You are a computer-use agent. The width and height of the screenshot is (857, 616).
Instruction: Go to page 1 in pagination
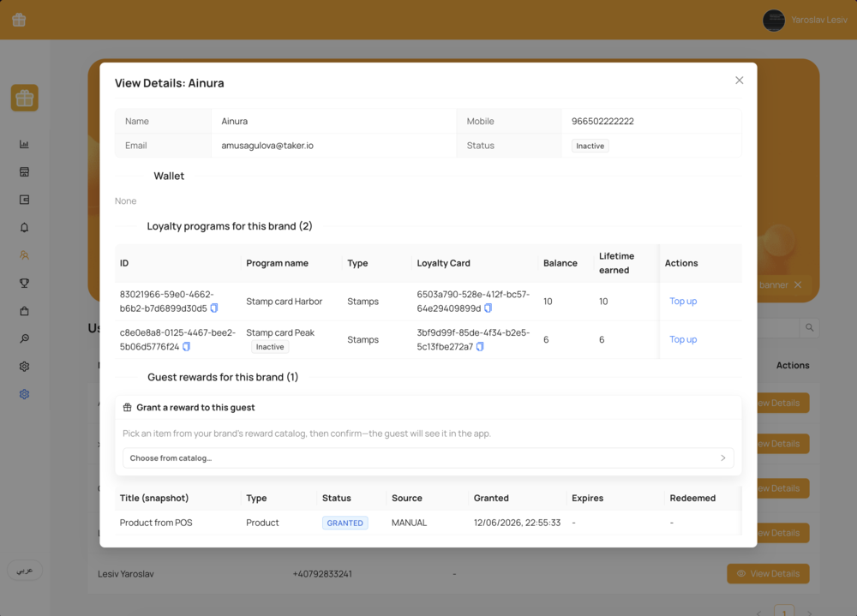784,612
